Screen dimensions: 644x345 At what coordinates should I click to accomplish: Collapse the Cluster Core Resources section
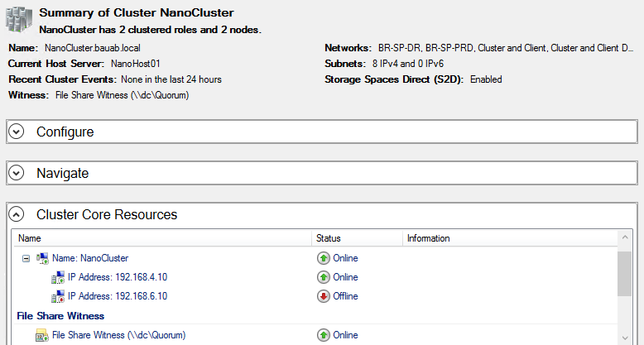17,214
